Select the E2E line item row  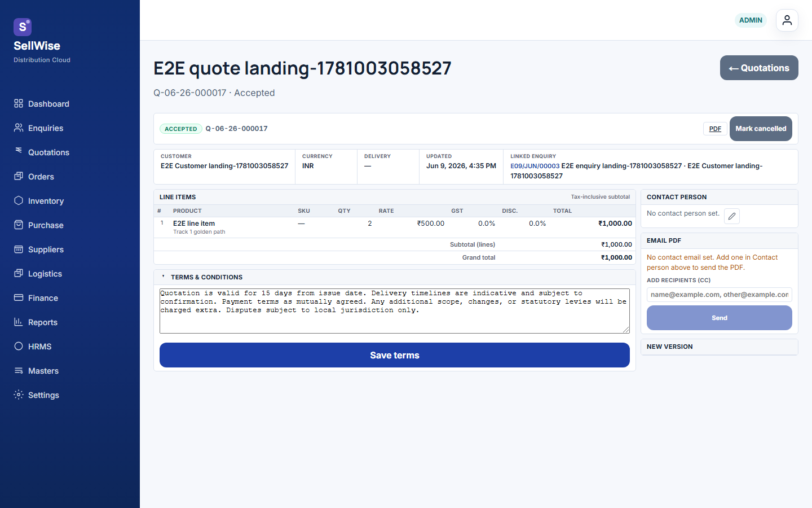tap(395, 227)
